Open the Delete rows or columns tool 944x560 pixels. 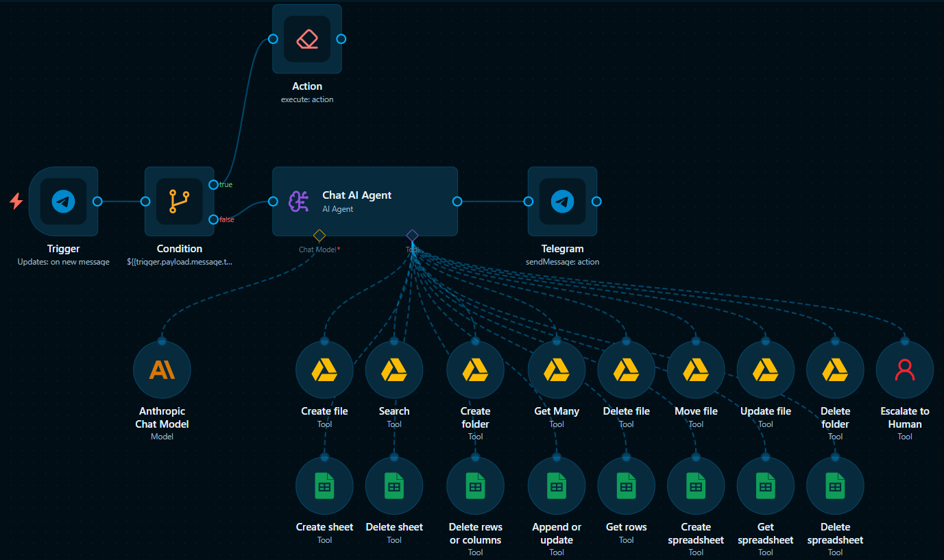pyautogui.click(x=475, y=486)
